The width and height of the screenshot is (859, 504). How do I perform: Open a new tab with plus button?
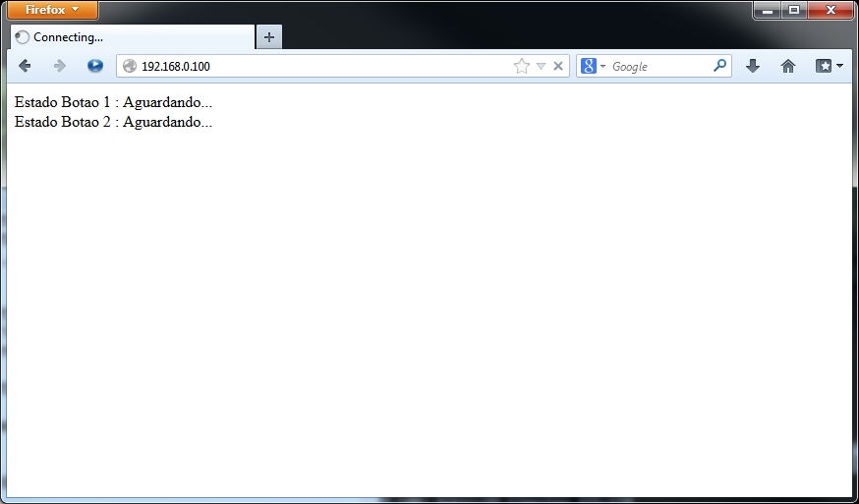click(269, 37)
